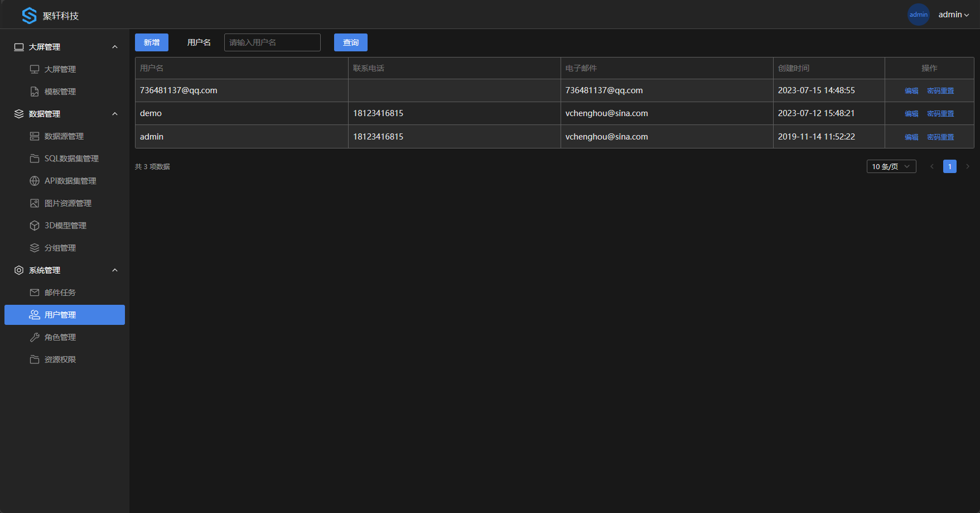Image resolution: width=980 pixels, height=513 pixels.
Task: Click the demo username cell
Action: (x=242, y=113)
